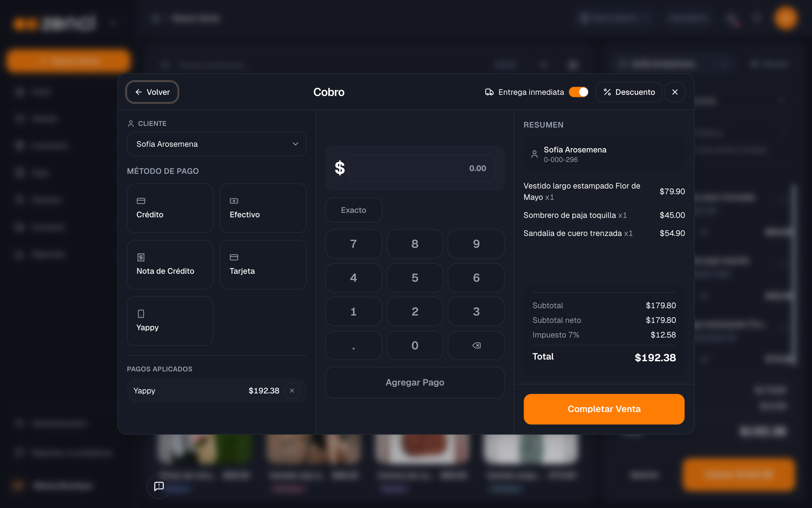Click the Exacto amount button

pos(353,210)
